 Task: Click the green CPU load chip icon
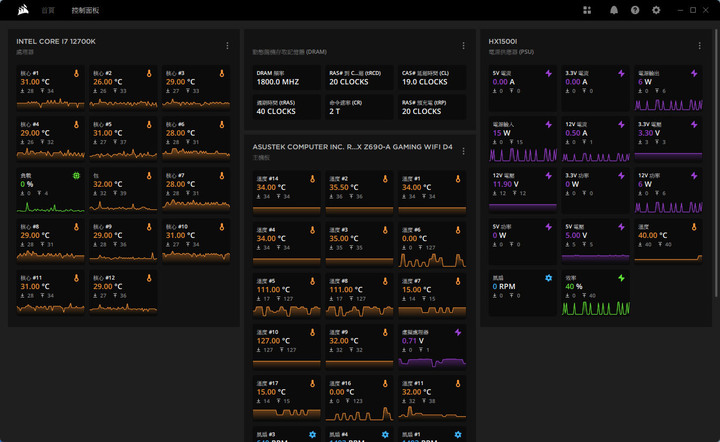coord(76,175)
